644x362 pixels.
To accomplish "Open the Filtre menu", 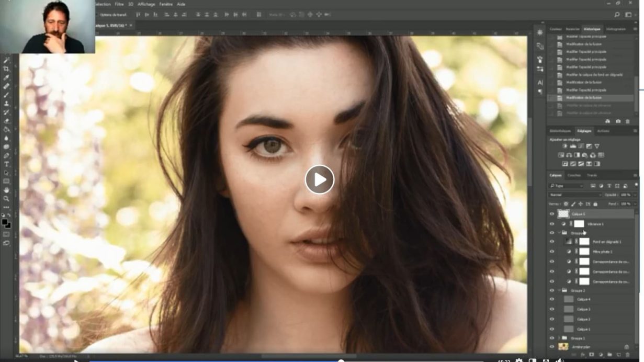I will (x=119, y=4).
